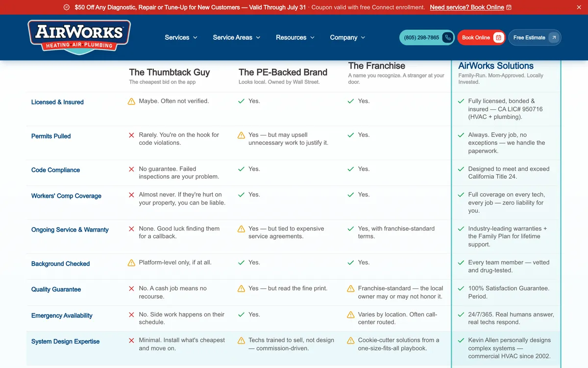Expand the Service Areas menu
588x368 pixels.
pos(236,37)
